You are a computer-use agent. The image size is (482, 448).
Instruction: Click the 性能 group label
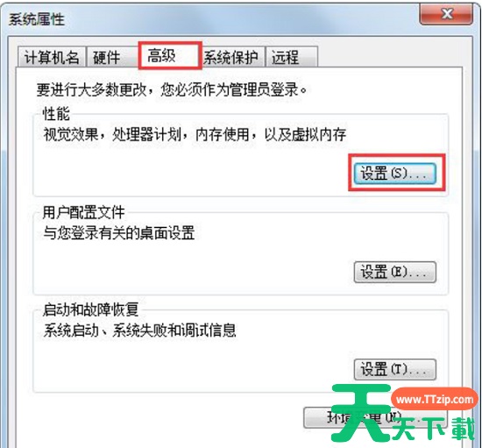[56, 113]
